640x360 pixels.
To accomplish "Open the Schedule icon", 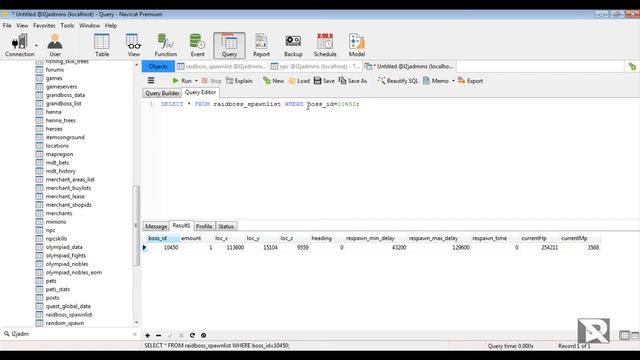I will 325,45.
